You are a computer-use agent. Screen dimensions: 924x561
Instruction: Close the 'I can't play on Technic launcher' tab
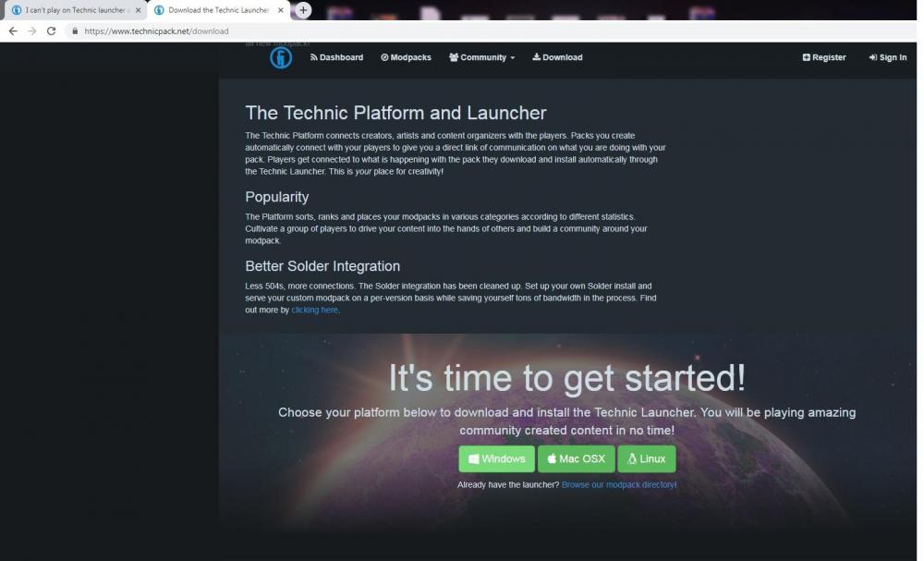(138, 10)
